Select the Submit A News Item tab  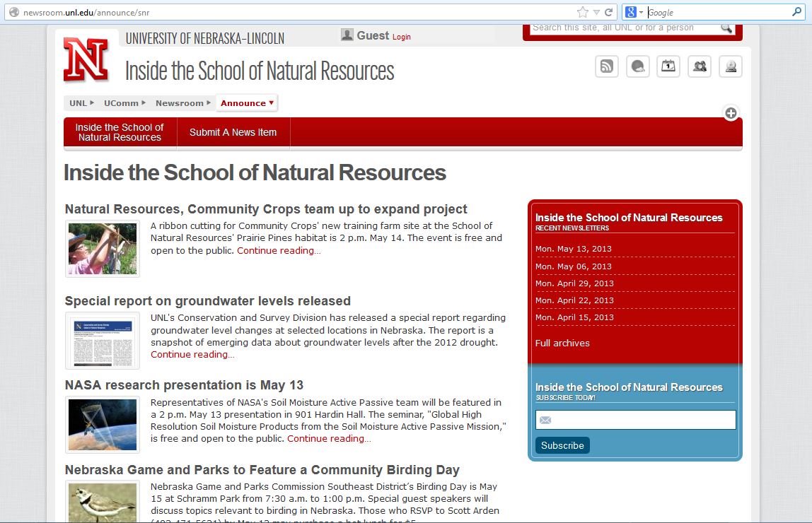click(233, 133)
